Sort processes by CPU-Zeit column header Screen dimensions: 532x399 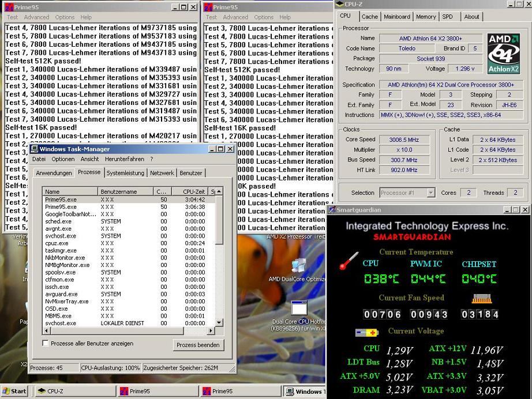click(x=190, y=191)
